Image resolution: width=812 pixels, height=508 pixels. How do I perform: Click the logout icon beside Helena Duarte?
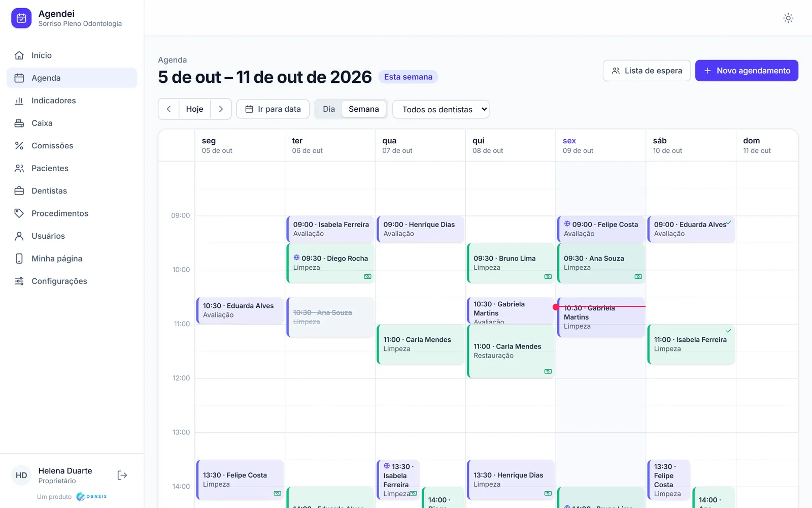pos(122,475)
